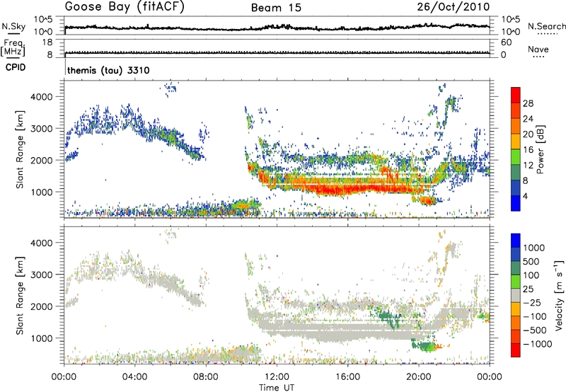Screen dimensions: 566x392
Task: Click the "-25" label on the velocity colorbar
Action: [531, 303]
